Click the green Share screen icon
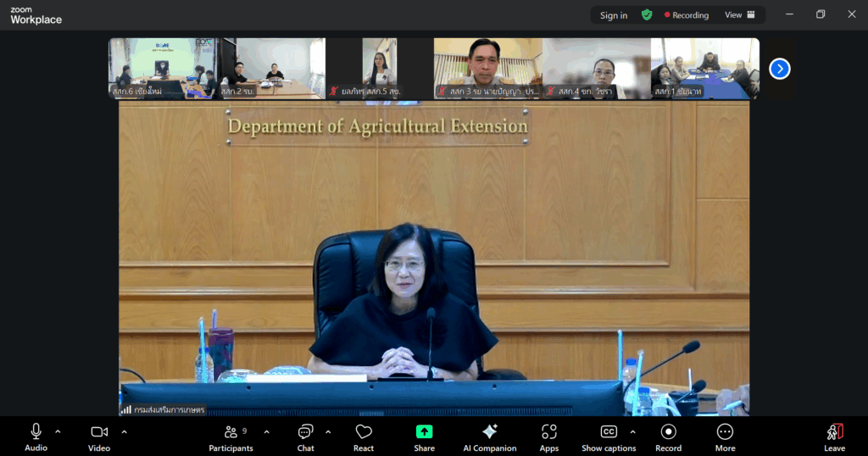868x456 pixels. click(x=425, y=431)
